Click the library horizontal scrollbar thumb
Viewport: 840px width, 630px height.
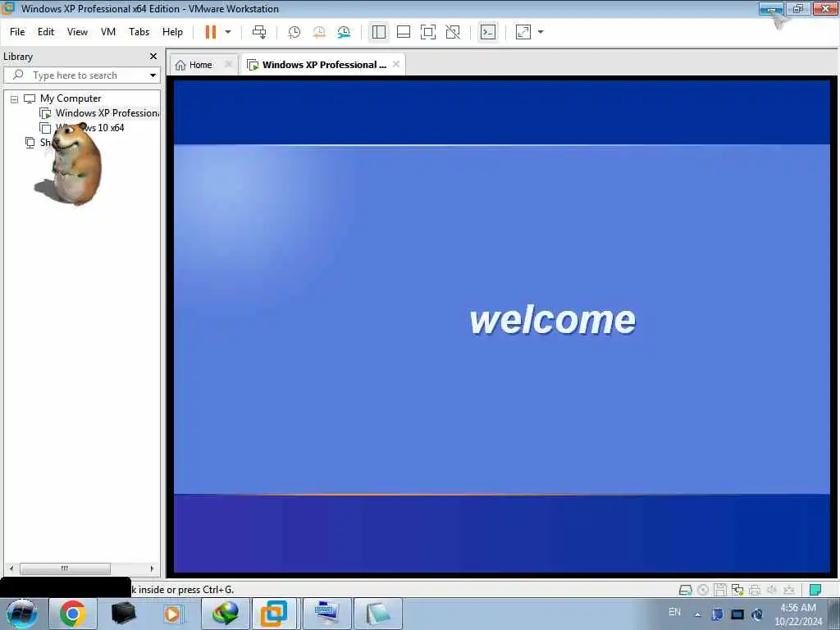(x=65, y=568)
